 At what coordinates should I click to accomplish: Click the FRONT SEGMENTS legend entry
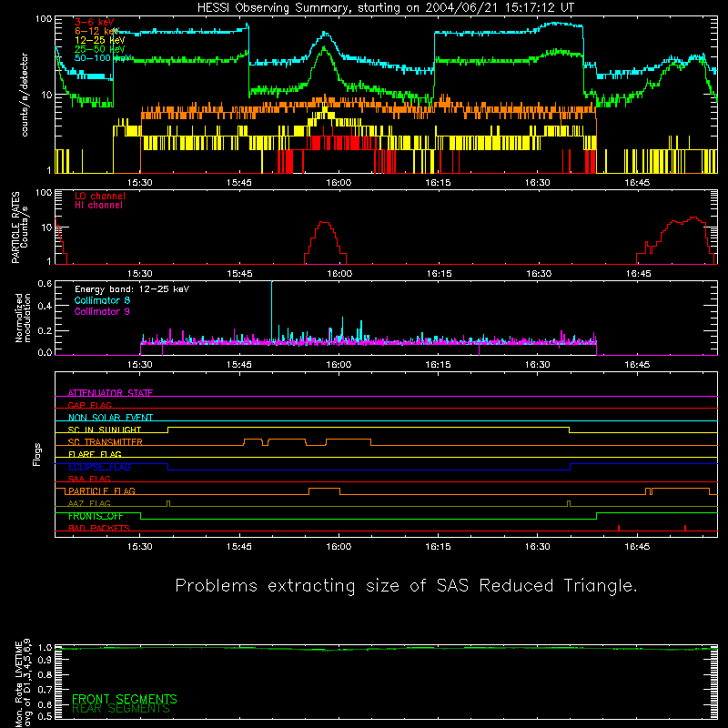point(125,699)
